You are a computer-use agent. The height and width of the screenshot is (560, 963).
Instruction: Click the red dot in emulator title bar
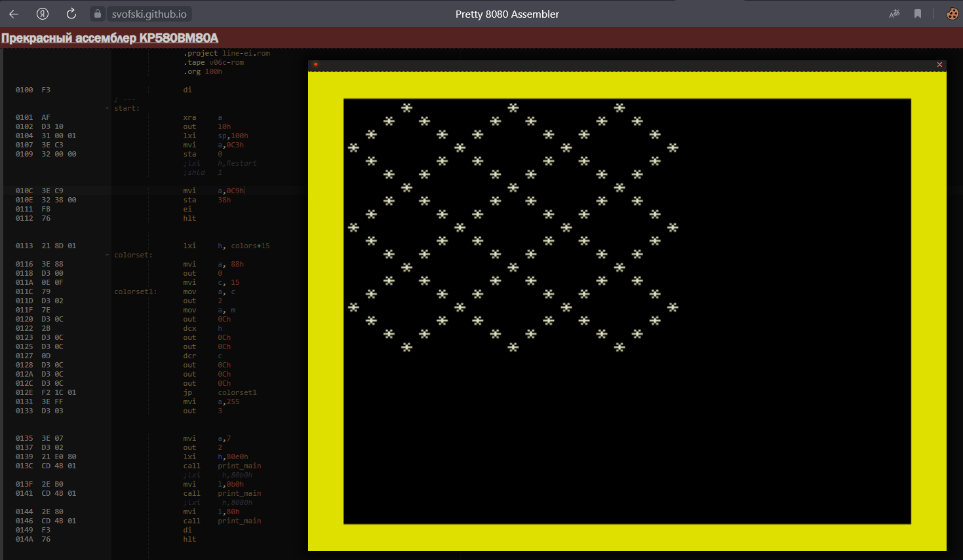coord(315,64)
